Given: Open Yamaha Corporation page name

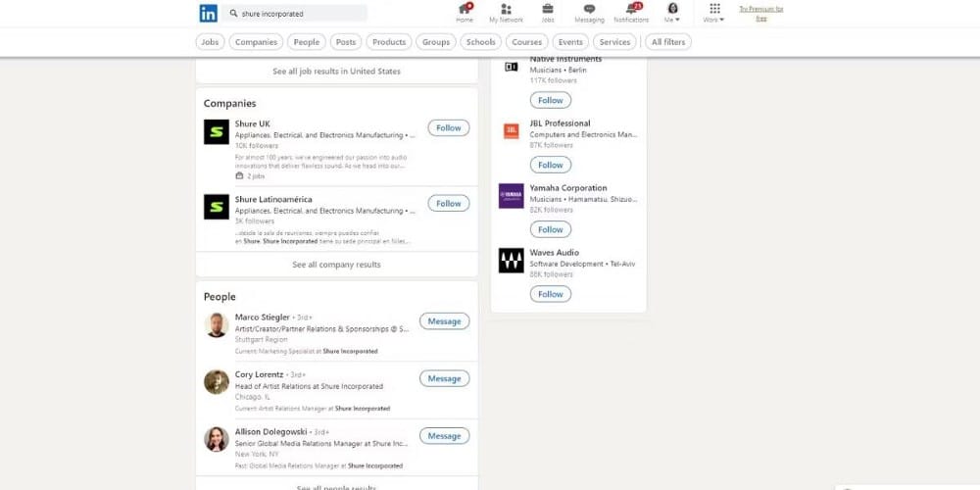Looking at the screenshot, I should tap(568, 188).
